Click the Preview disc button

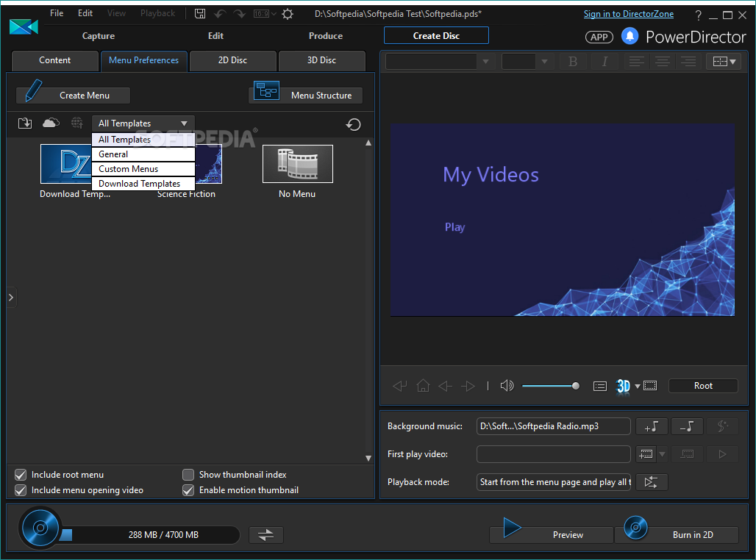pos(551,534)
